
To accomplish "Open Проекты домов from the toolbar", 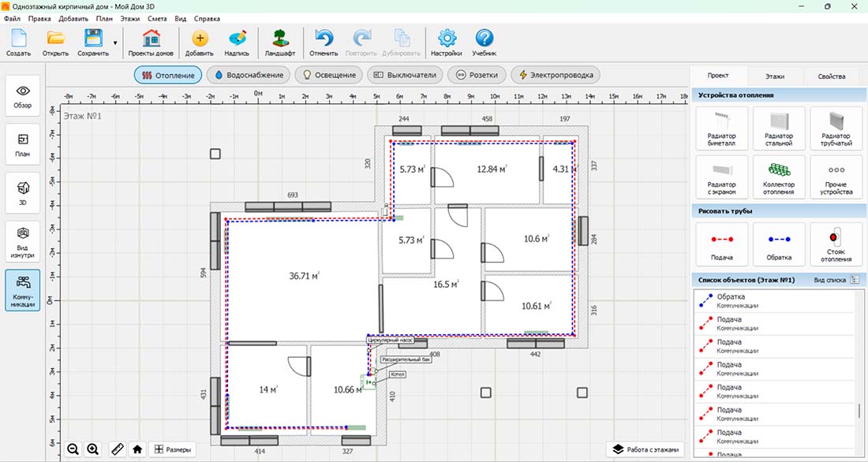I will click(x=151, y=43).
